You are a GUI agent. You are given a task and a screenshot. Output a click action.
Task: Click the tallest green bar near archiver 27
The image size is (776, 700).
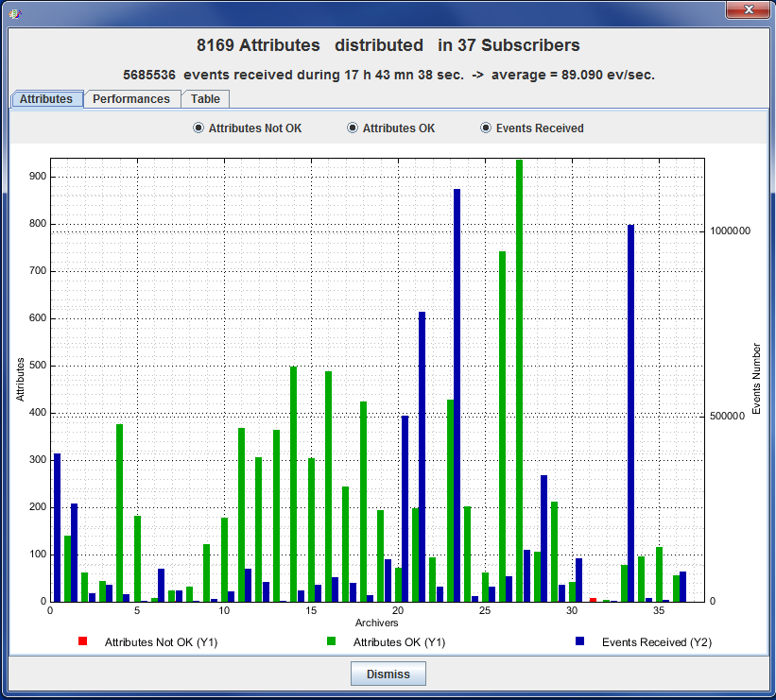tap(519, 378)
